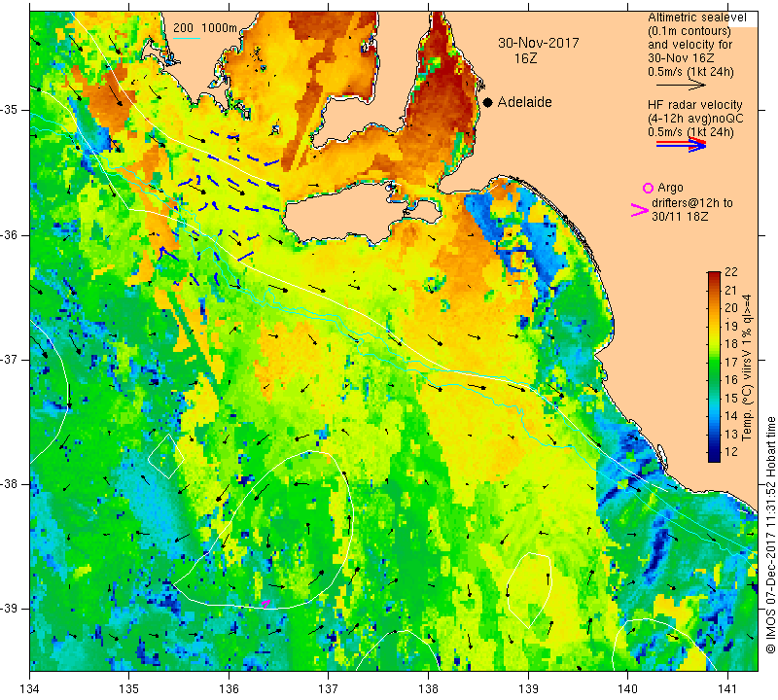
Task: Click the cyan 200m isobath legend line
Action: 186,38
